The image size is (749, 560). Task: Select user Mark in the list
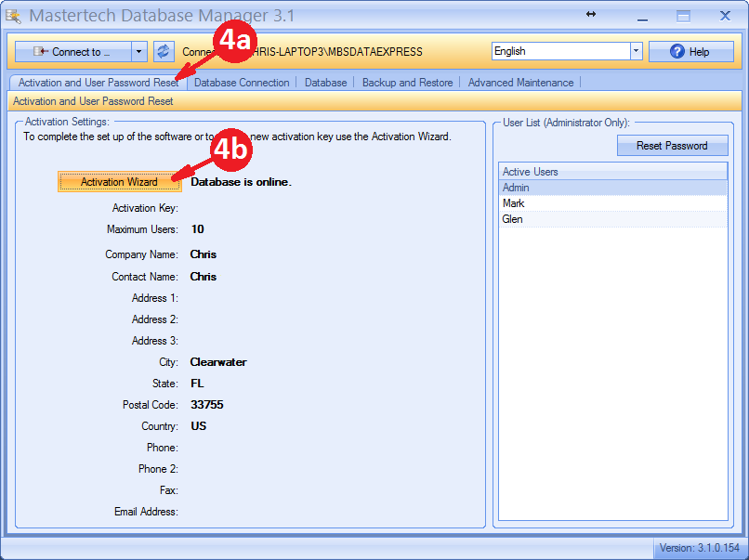tap(613, 203)
